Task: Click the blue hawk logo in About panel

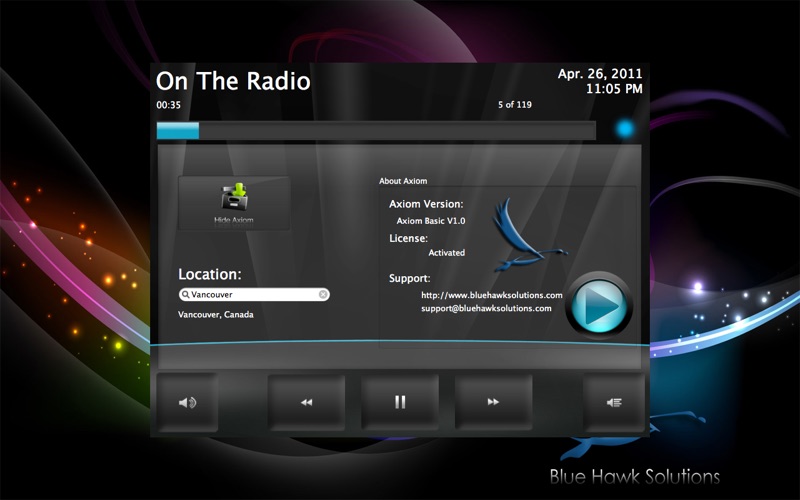Action: coord(528,234)
